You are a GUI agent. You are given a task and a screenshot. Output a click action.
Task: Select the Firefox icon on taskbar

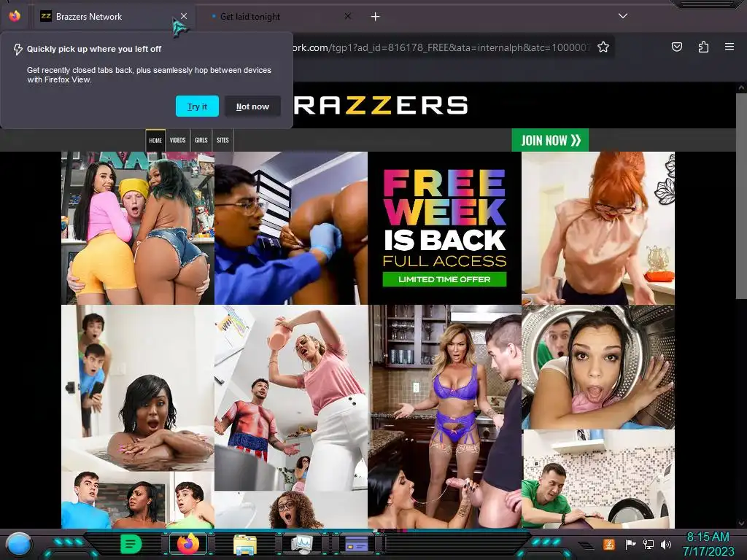click(x=189, y=543)
